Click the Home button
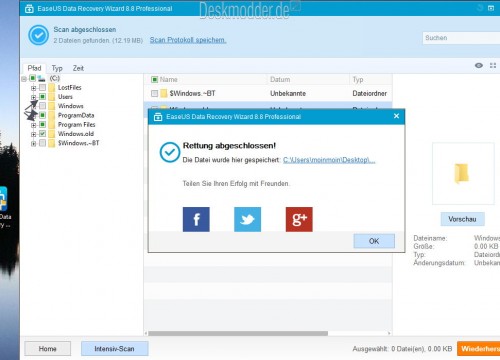This screenshot has width=500, height=360. tap(47, 349)
